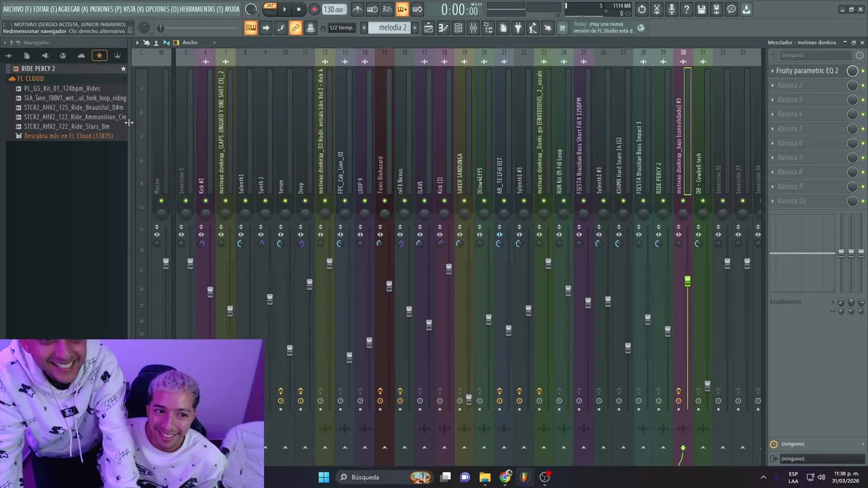Open the OPCIONES menu
The width and height of the screenshot is (868, 488).
point(162,9)
